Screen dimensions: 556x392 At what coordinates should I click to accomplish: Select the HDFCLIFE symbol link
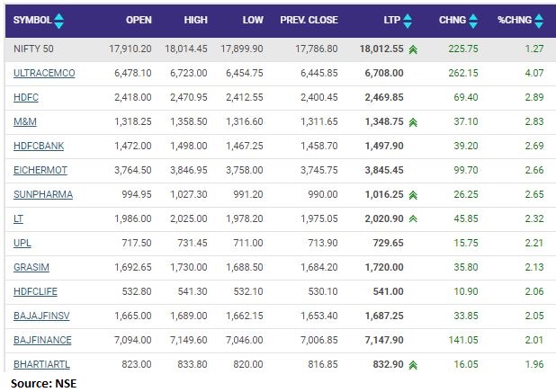coord(37,291)
